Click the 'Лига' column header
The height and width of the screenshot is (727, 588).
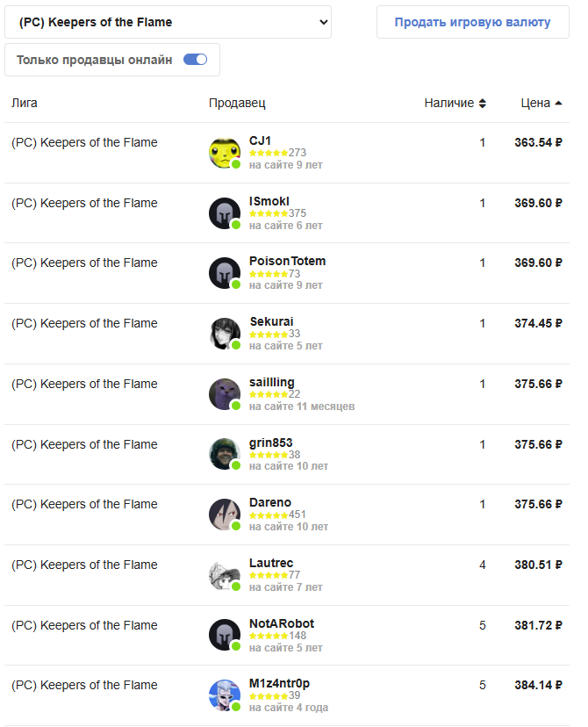click(25, 104)
